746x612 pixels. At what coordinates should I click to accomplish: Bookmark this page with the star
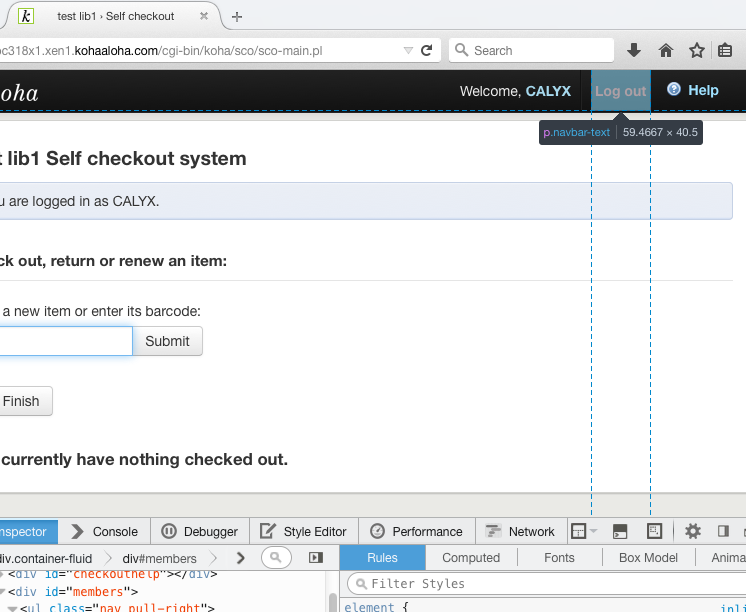696,50
